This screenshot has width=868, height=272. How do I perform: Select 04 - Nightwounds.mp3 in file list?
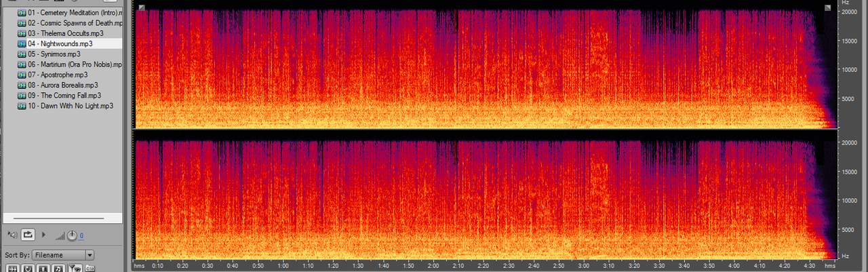coord(60,43)
